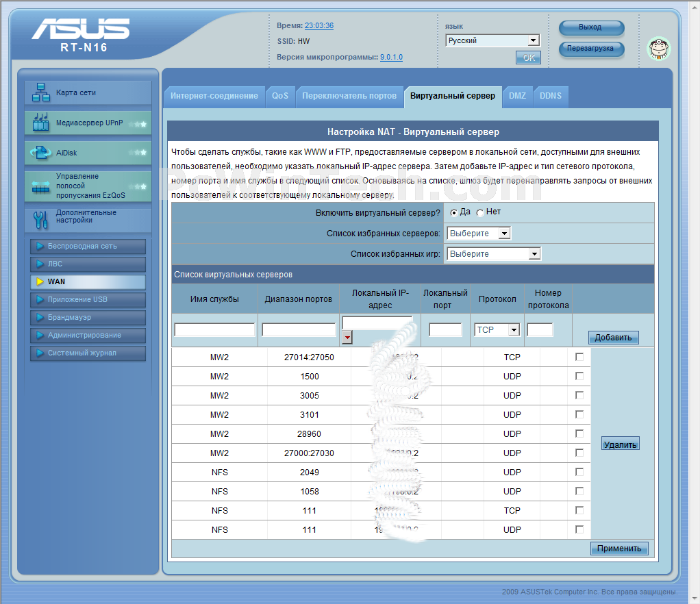This screenshot has height=604, width=700.
Task: Switch to the Интернет-соединение tab
Action: click(x=214, y=96)
